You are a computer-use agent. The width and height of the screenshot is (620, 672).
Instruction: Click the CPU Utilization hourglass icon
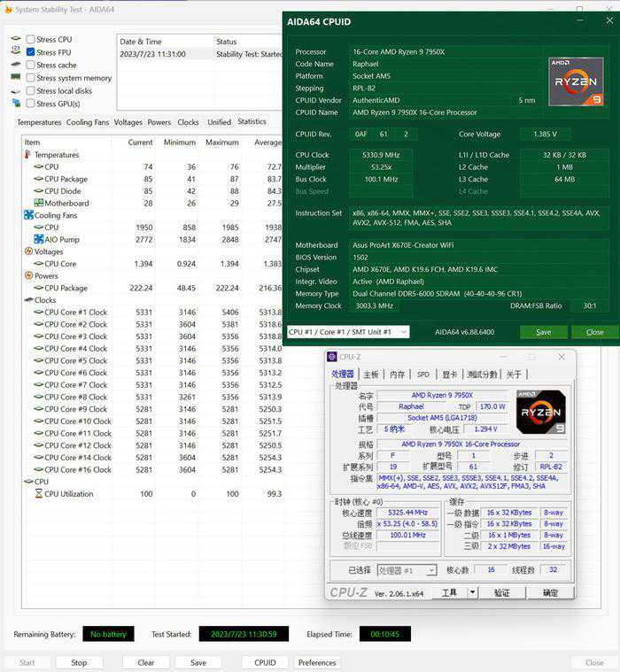coord(39,494)
